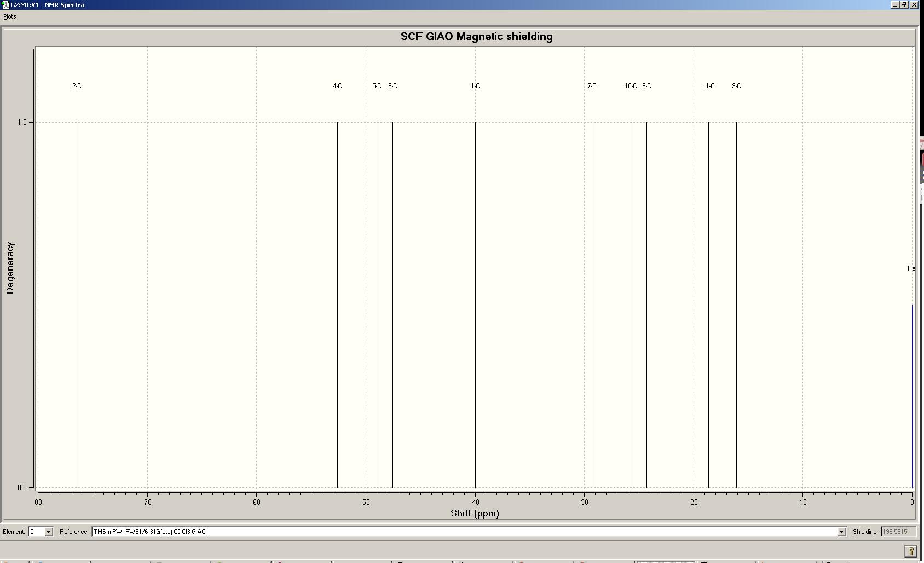Click the 'G2:M1:V1 - NMR Spectra' window title
Screen dimensions: 924x563
click(48, 5)
